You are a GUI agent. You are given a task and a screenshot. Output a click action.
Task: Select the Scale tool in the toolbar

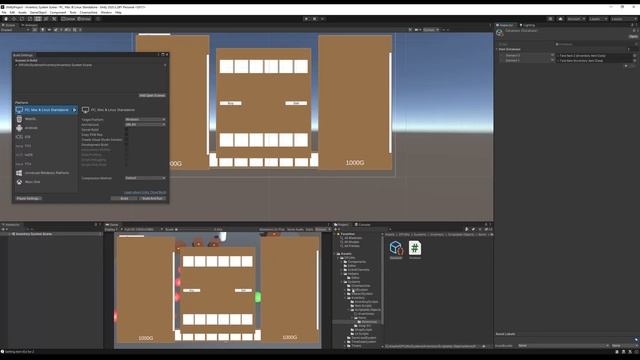[x=30, y=19]
